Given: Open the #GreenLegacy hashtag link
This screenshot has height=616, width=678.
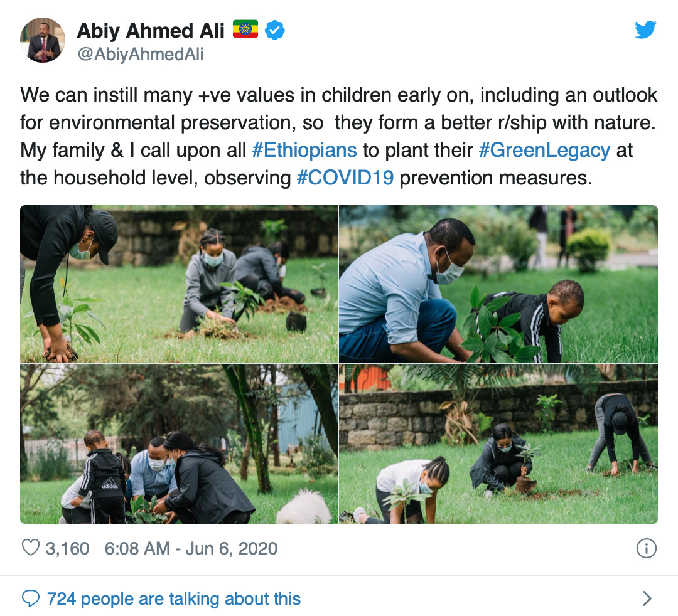Looking at the screenshot, I should point(544,151).
